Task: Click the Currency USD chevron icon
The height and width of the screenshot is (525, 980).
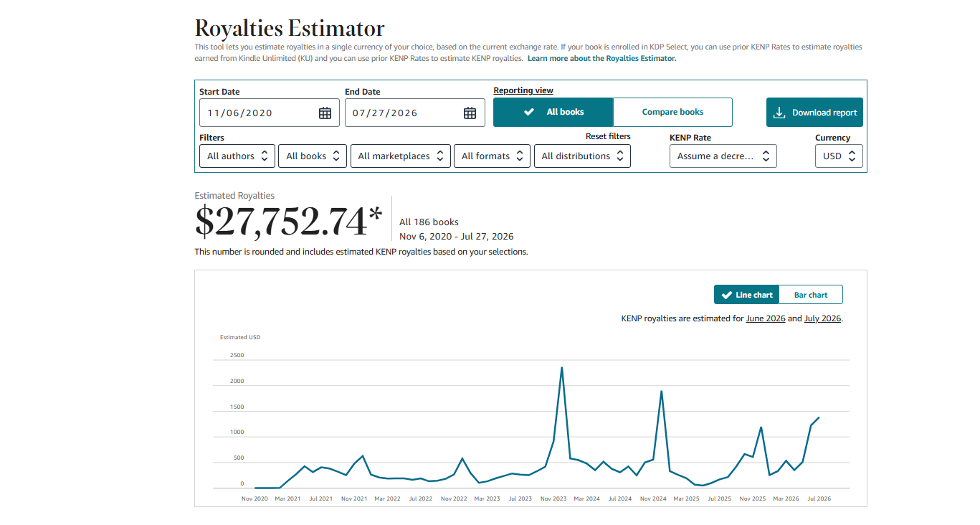Action: [852, 156]
